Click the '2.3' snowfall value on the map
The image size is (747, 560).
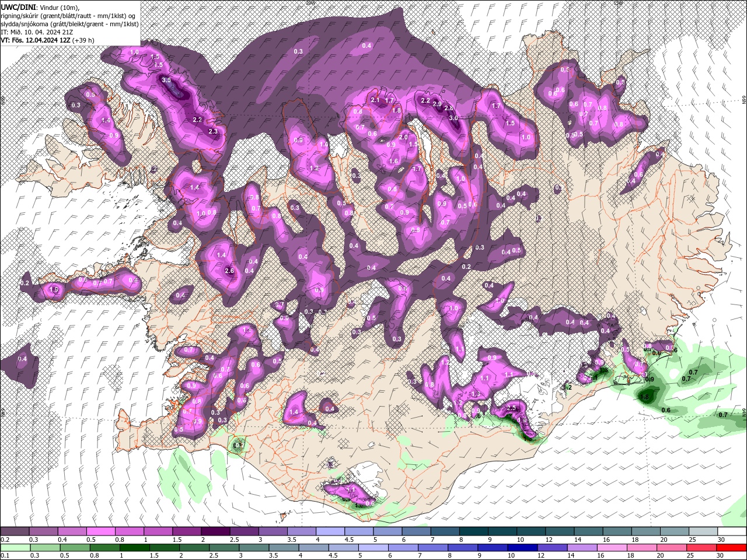(213, 132)
